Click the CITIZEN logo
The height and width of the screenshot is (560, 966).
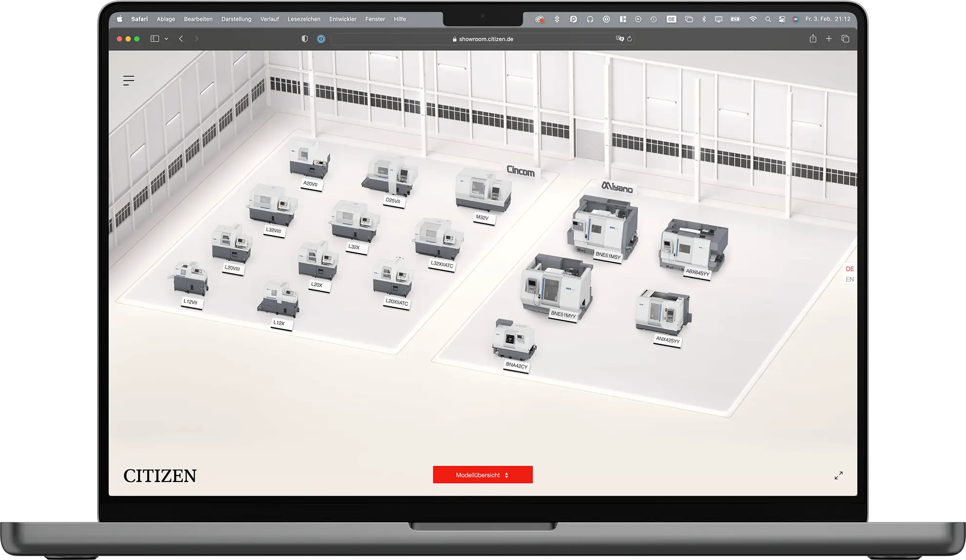tap(160, 476)
